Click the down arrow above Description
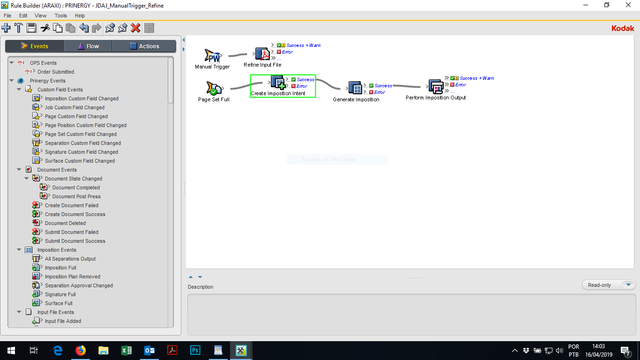This screenshot has height=360, width=640. point(200,277)
